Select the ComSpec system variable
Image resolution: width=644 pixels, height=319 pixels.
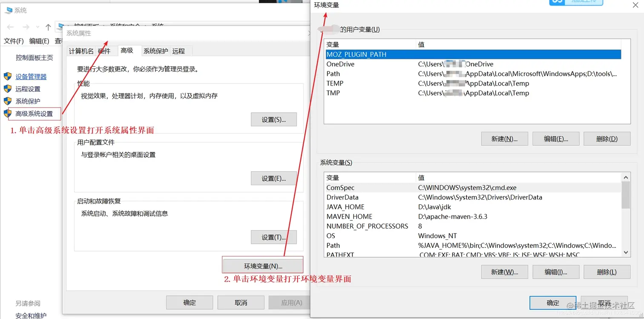473,188
